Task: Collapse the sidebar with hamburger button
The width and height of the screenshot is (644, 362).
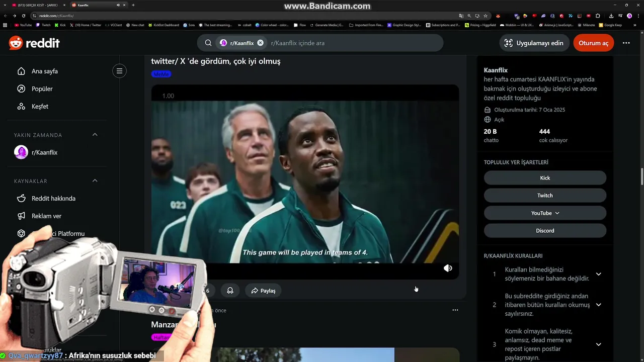Action: coord(119,71)
